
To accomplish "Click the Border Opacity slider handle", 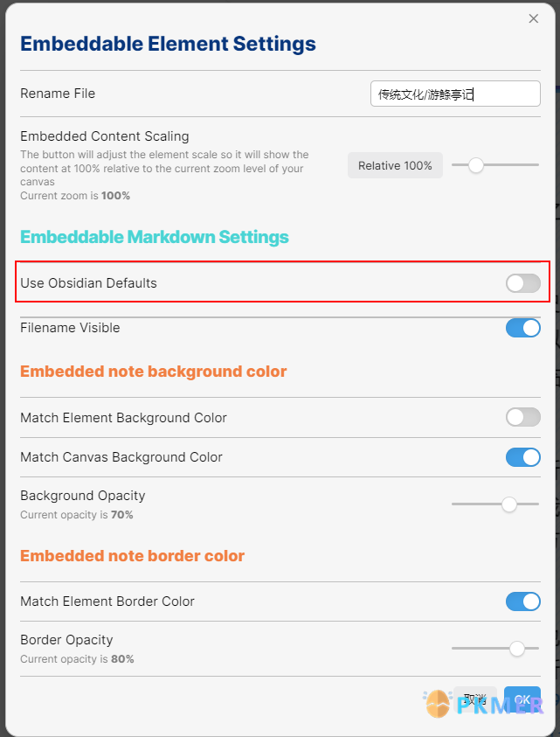I will tap(517, 648).
